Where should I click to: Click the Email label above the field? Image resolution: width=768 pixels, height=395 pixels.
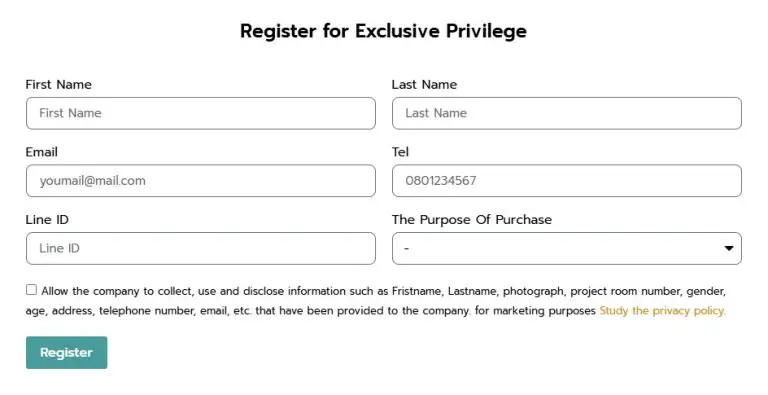[42, 152]
